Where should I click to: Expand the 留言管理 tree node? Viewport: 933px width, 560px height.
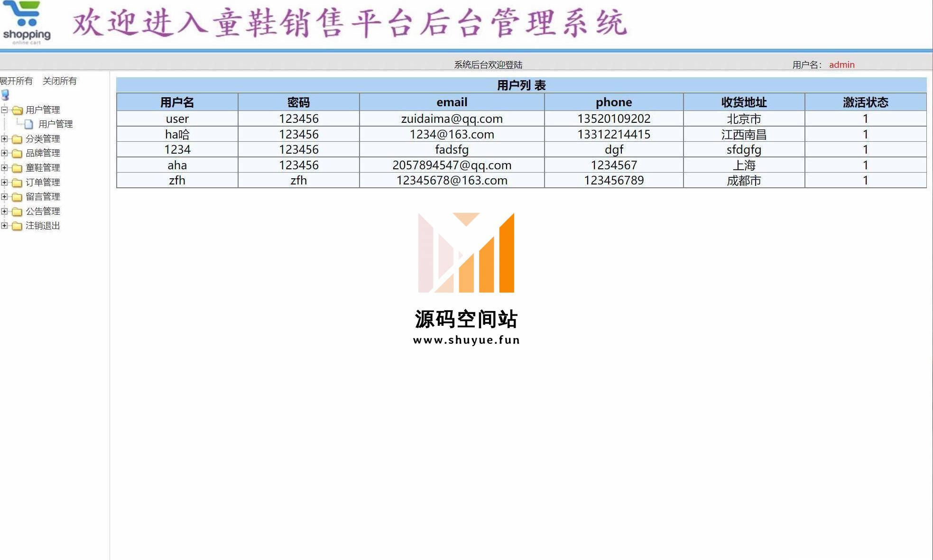point(4,196)
